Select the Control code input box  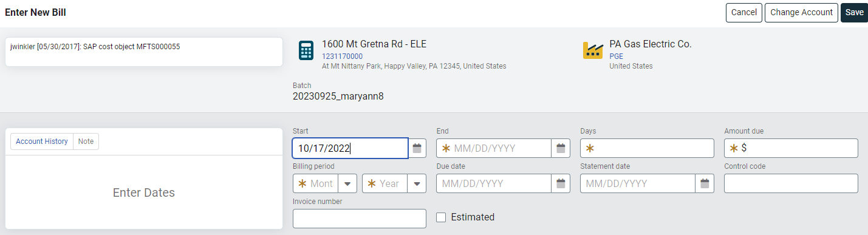[x=791, y=183]
